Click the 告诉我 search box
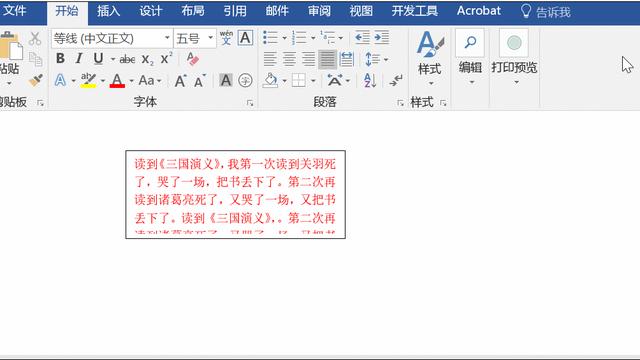 [546, 12]
